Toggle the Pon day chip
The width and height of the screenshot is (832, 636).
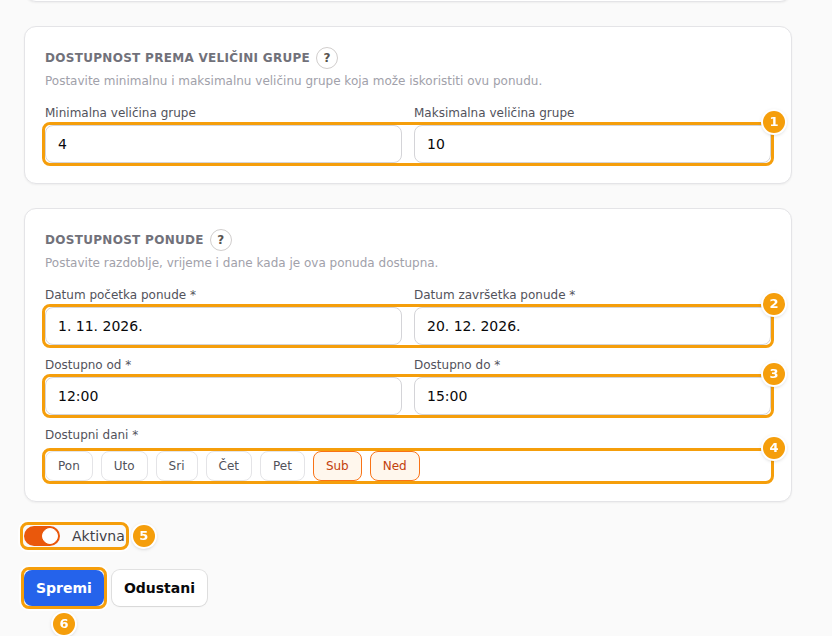69,466
